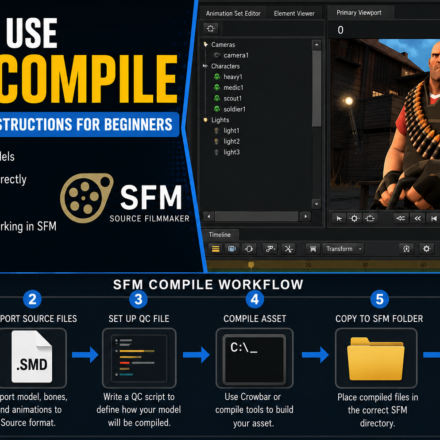This screenshot has height=440, width=440.
Task: Switch to the Graph Editor timeline mode
Action: click(x=249, y=249)
